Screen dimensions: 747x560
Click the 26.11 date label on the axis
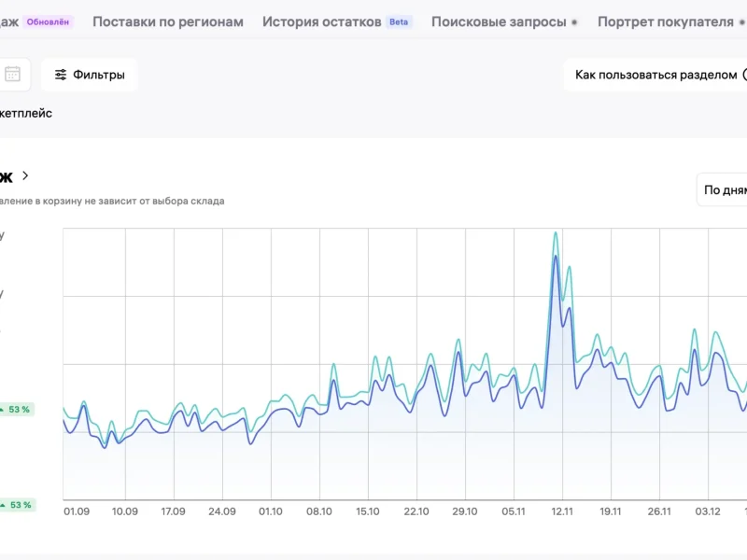(x=659, y=511)
